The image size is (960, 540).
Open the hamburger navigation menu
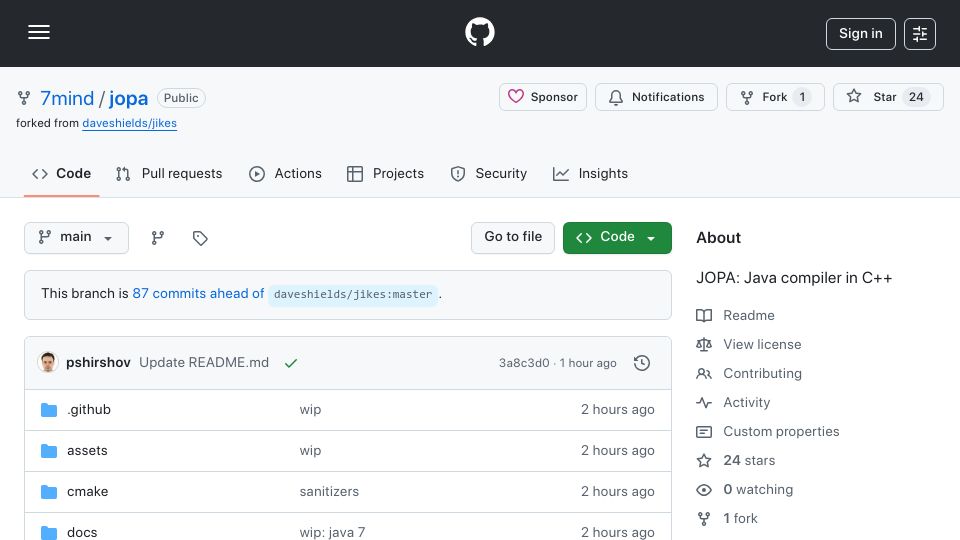(39, 32)
